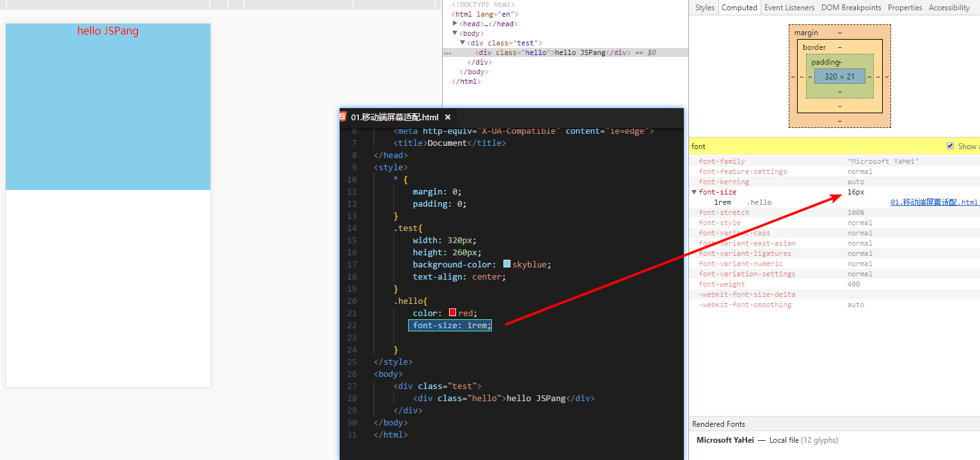Click the -webkit-font-size-delta property row
Screen dimensions: 980x460
coord(834,294)
